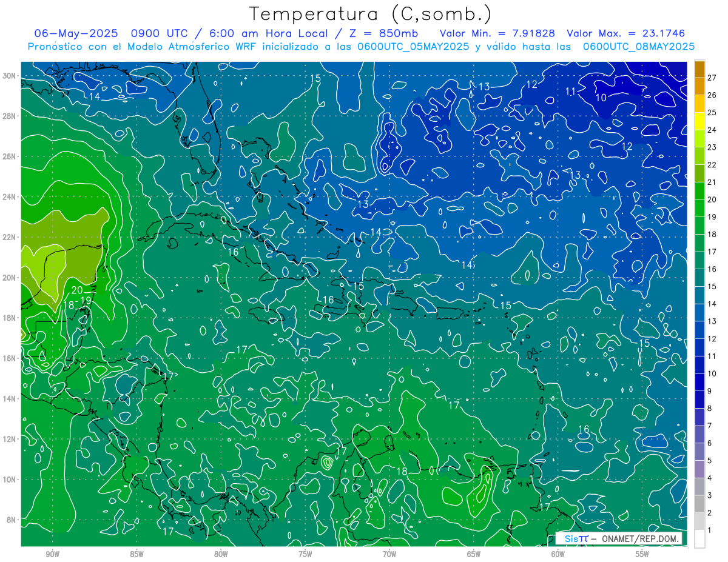Click the '60W' longitude axis label
The height and width of the screenshot is (562, 728).
coord(558,554)
